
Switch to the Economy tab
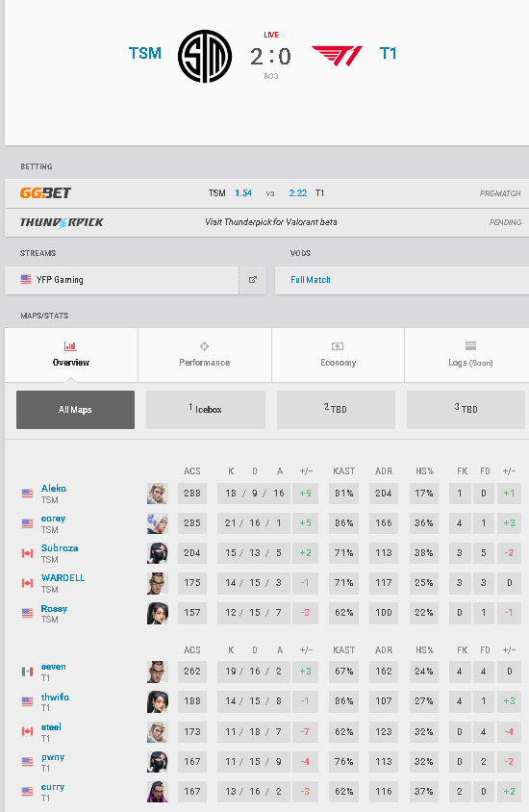[338, 355]
